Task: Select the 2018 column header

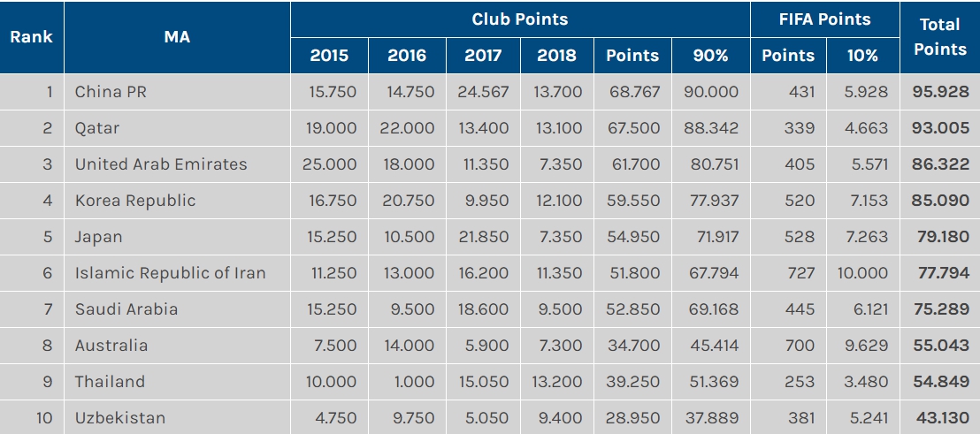Action: [x=557, y=55]
